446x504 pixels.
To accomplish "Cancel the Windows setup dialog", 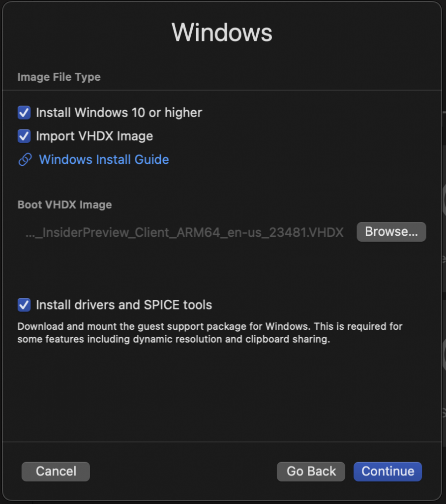I will click(56, 471).
